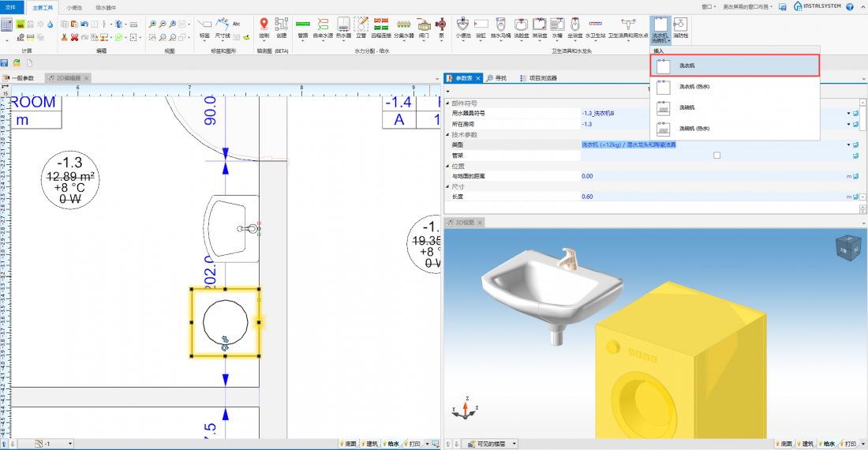
Task: Click the 更改屏幕的窗口布置 layout button
Action: click(x=746, y=6)
